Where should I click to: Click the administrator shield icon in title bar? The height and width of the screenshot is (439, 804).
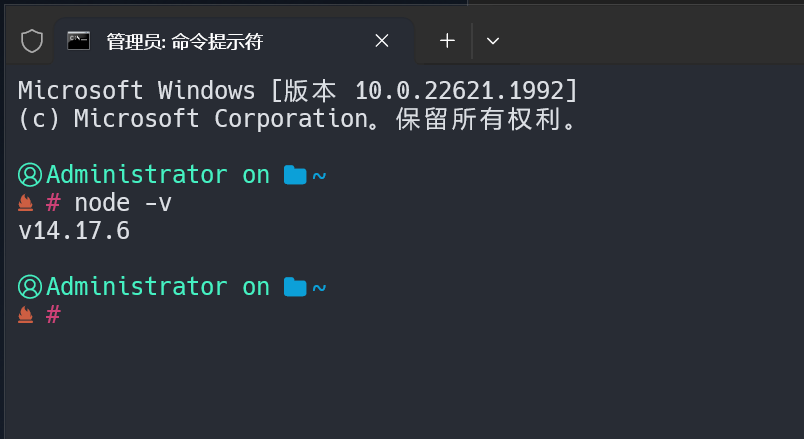coord(32,41)
